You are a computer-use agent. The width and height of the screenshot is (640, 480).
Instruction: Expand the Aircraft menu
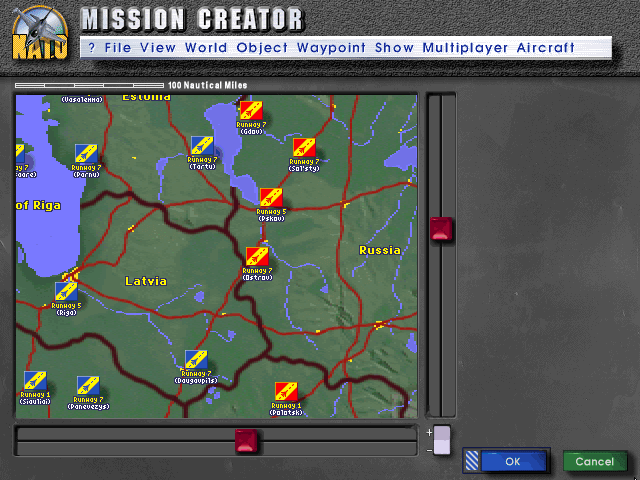coord(545,47)
